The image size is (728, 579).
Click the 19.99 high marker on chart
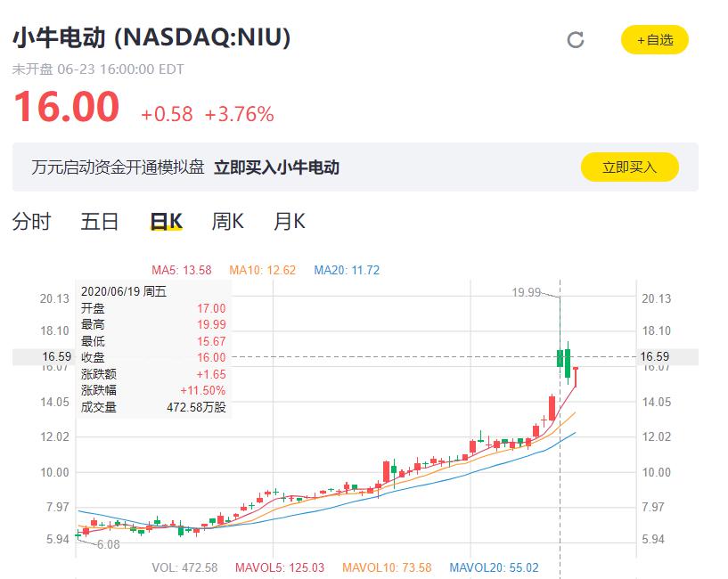coord(527,292)
